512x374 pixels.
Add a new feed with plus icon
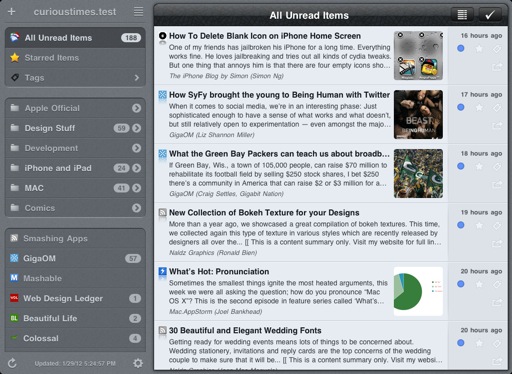pos(11,12)
